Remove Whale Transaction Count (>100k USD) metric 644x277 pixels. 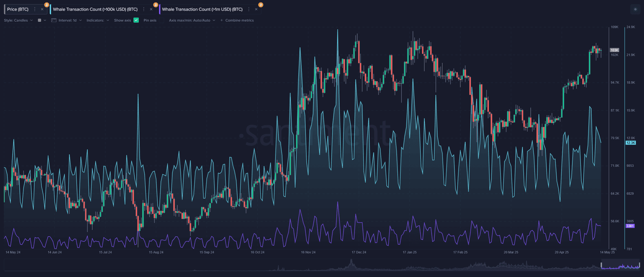pyautogui.click(x=151, y=9)
